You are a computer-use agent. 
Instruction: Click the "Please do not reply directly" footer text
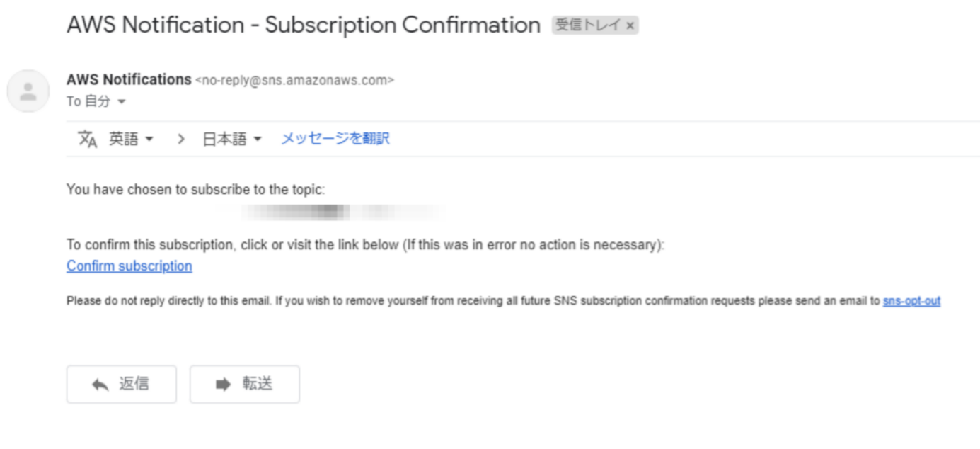(x=473, y=301)
